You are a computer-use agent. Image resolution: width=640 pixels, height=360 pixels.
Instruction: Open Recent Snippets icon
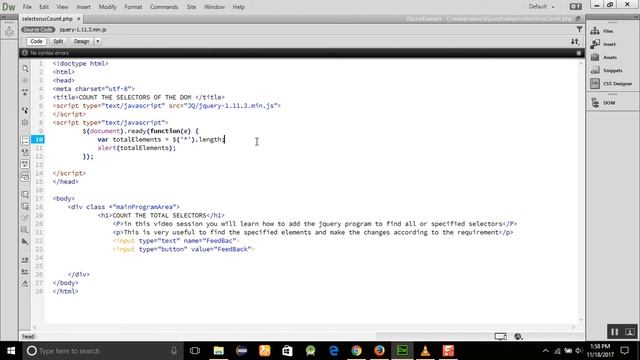tap(25, 230)
